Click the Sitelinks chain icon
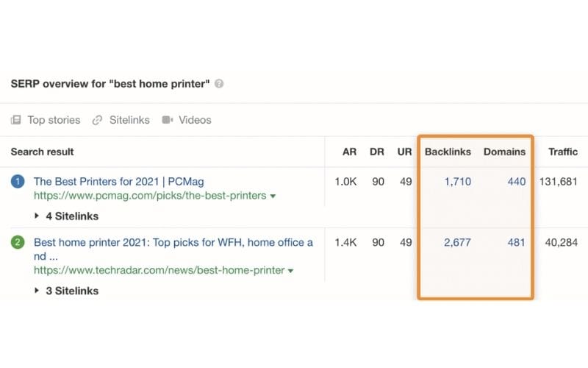Image resolution: width=588 pixels, height=368 pixels. pos(97,120)
